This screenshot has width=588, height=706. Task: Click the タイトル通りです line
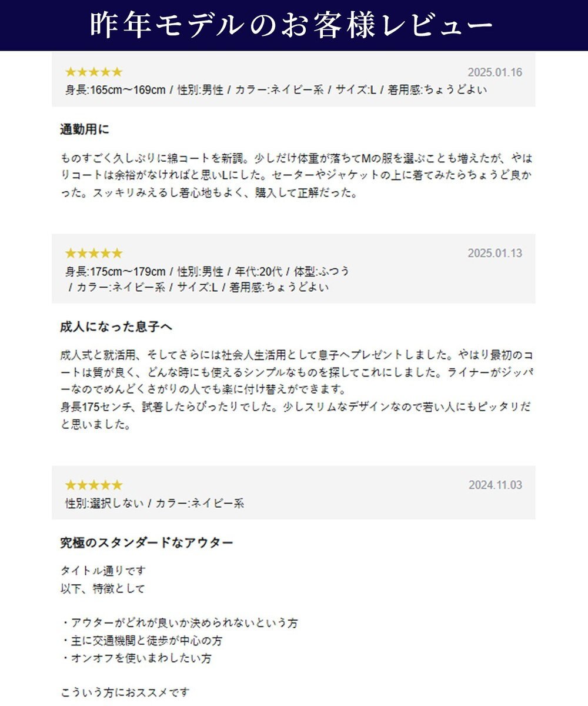[x=103, y=571]
